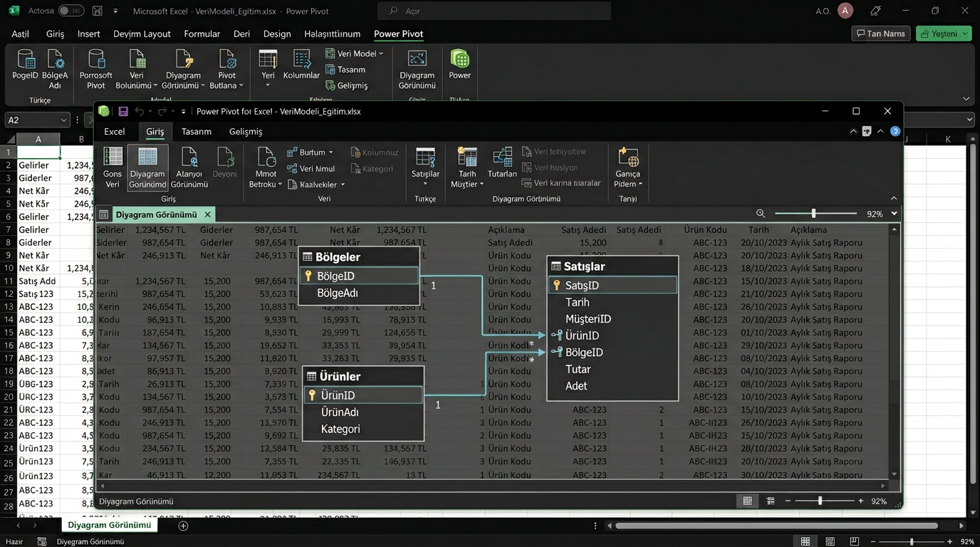Open the Tasarım tab in Power Pivot
The image size is (980, 547).
pyautogui.click(x=196, y=132)
